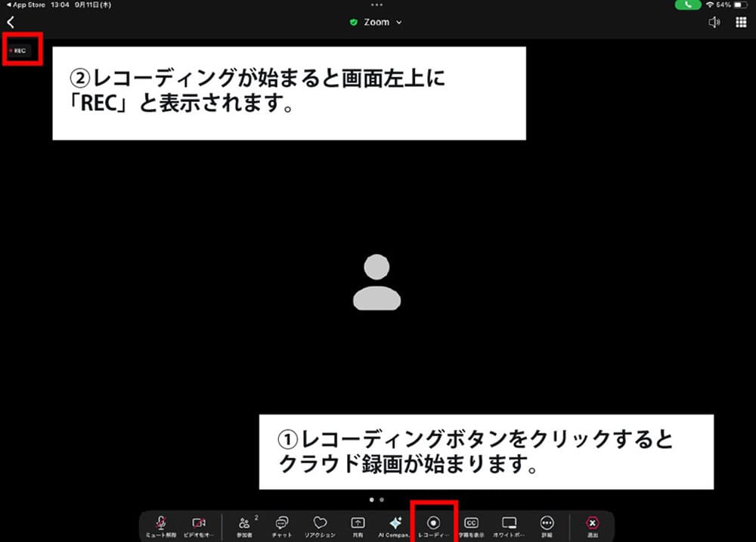Screen dimensions: 756x542
Task: Turn on the camera (ビデオをオン)
Action: click(x=199, y=523)
